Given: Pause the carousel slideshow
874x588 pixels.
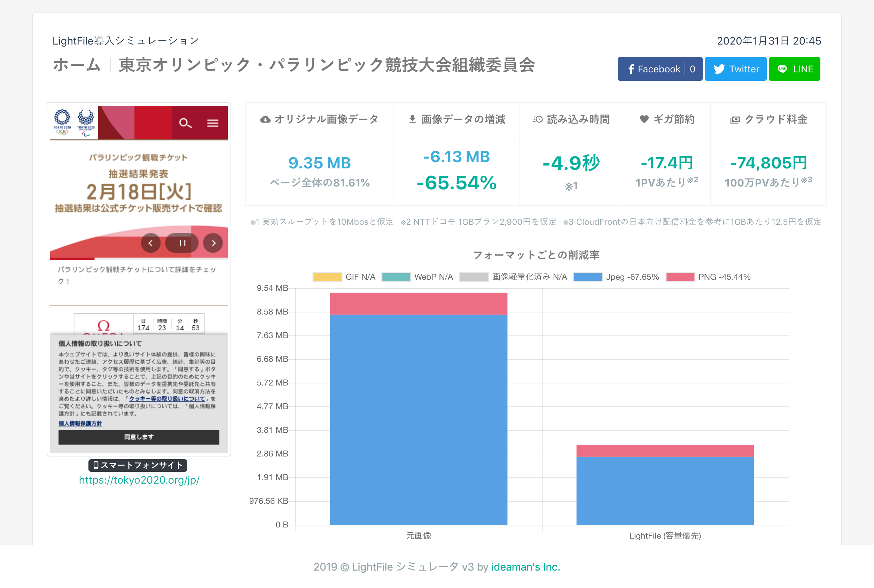Looking at the screenshot, I should (182, 243).
